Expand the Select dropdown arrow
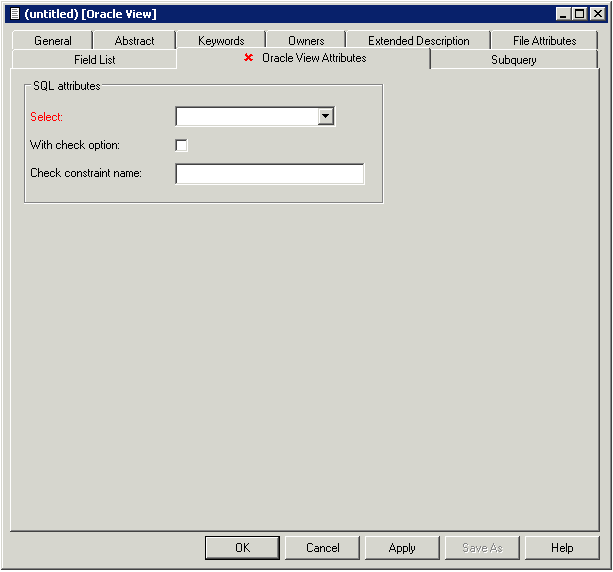613x572 pixels. [325, 117]
